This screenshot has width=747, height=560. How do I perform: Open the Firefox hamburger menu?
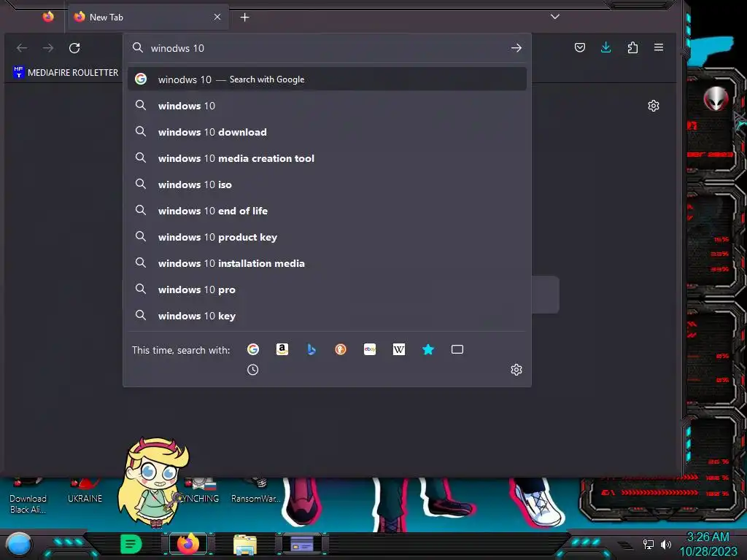[659, 47]
